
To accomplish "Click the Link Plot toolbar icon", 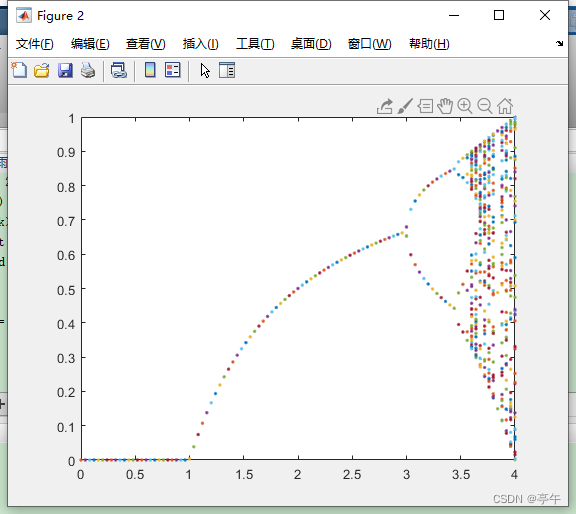I will click(x=119, y=70).
